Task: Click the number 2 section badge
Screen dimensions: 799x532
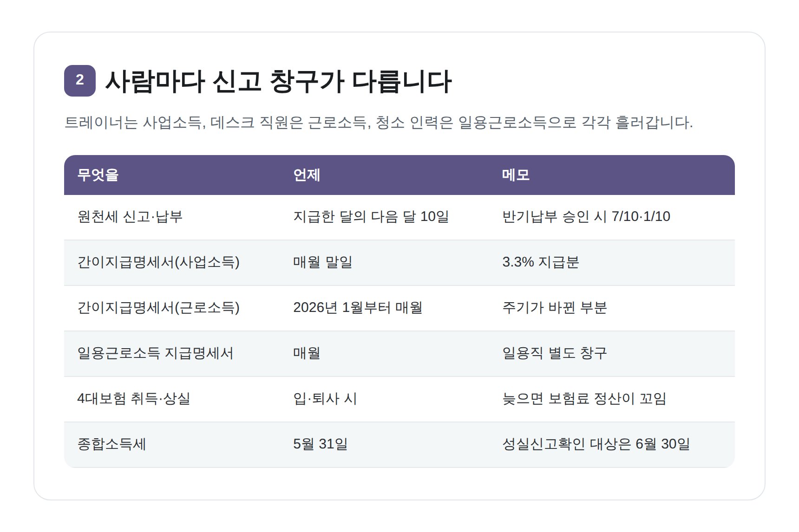Action: pyautogui.click(x=80, y=81)
